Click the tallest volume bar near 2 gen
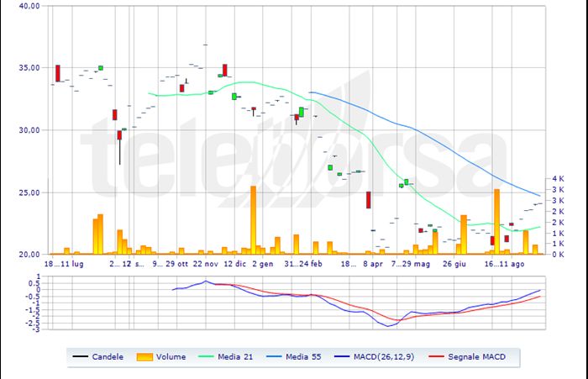Image resolution: width=588 pixels, height=379 pixels. pyautogui.click(x=253, y=220)
